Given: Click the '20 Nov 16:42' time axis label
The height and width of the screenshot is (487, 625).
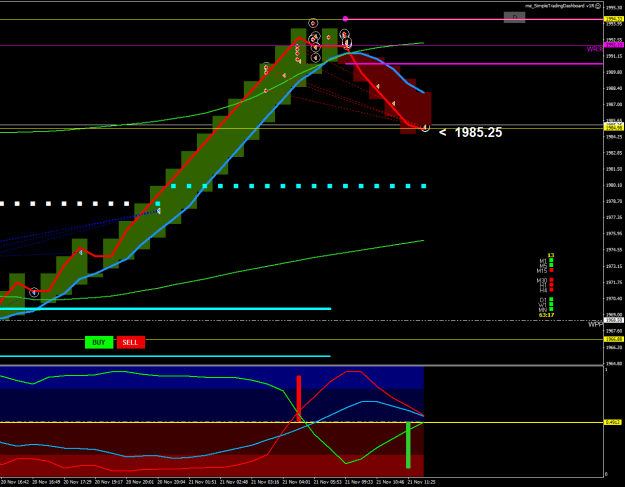Looking at the screenshot, I should pyautogui.click(x=14, y=482).
